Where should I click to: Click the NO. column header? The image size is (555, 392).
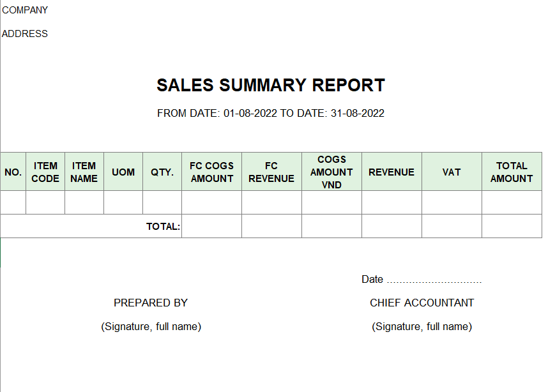tap(13, 172)
